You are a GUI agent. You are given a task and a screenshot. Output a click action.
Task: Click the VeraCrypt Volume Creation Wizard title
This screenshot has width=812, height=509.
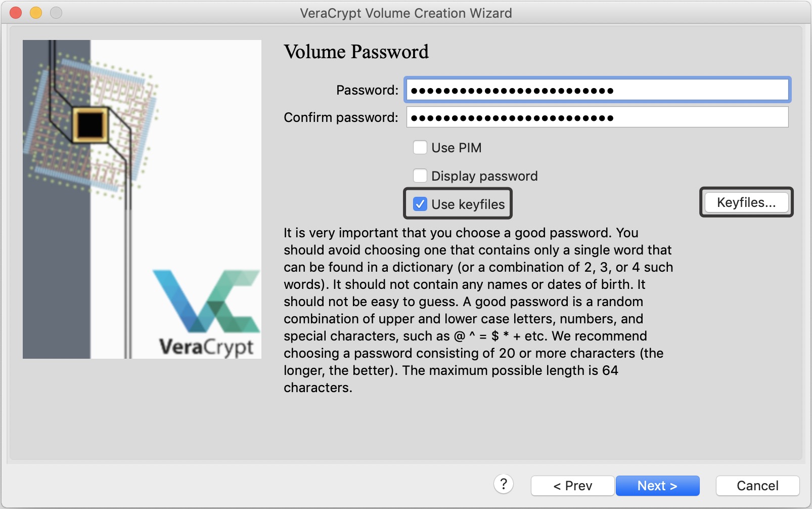(405, 13)
